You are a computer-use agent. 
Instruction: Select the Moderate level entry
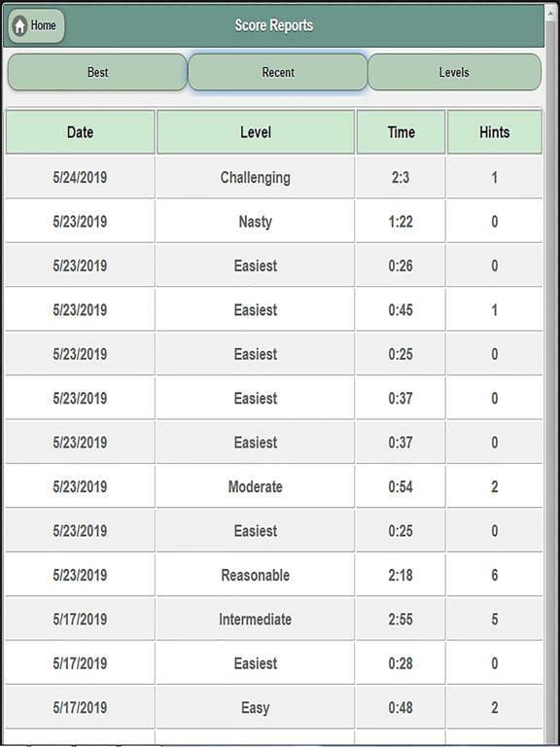(x=256, y=486)
